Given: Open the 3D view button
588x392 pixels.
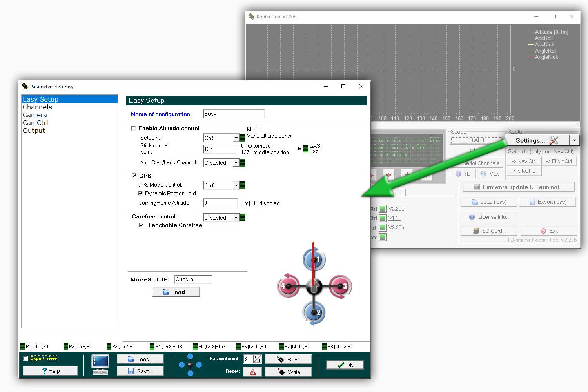Looking at the screenshot, I should [x=463, y=174].
